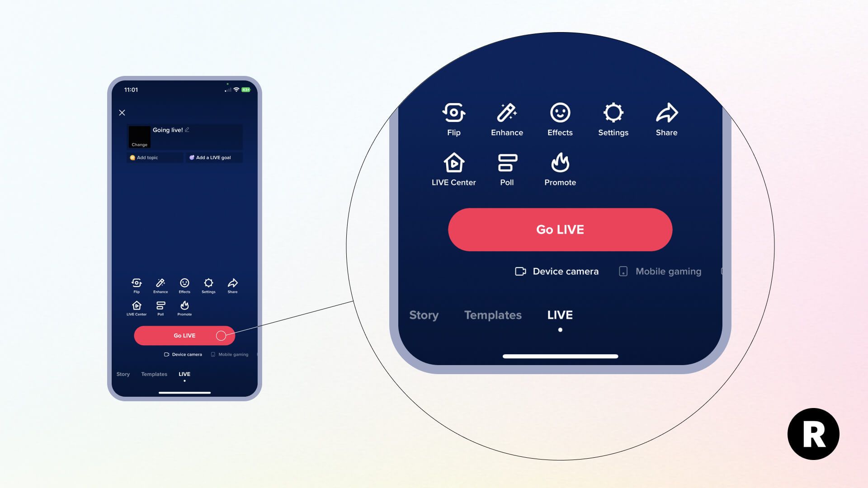The image size is (868, 488).
Task: Switch to the Templates tab
Action: click(154, 374)
